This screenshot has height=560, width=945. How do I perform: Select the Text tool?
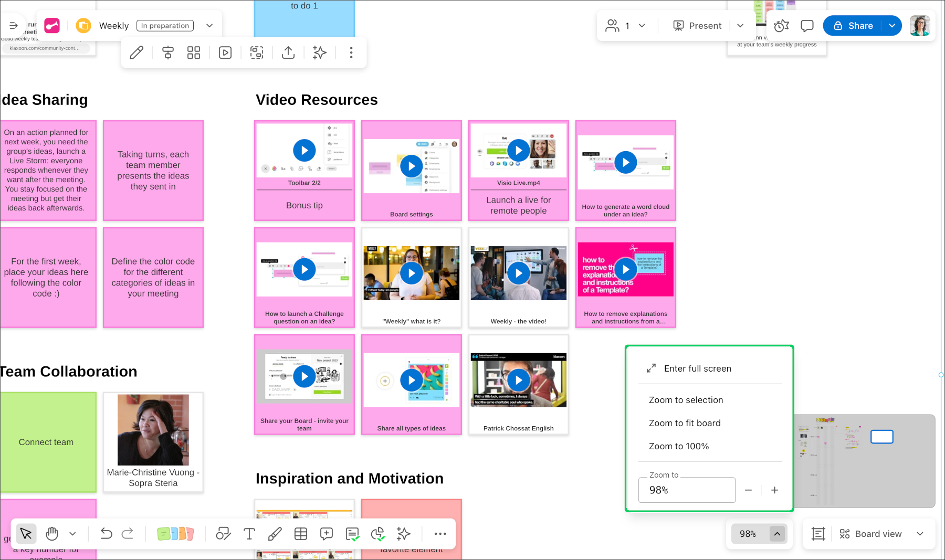point(249,534)
